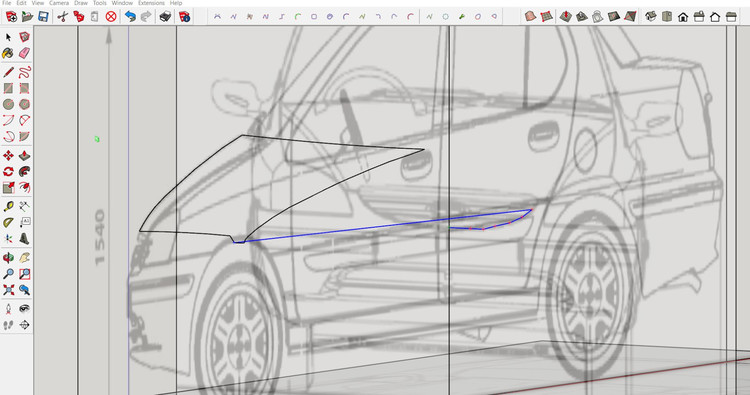The width and height of the screenshot is (750, 395).
Task: Select the Zoom Window tool
Action: tap(24, 274)
